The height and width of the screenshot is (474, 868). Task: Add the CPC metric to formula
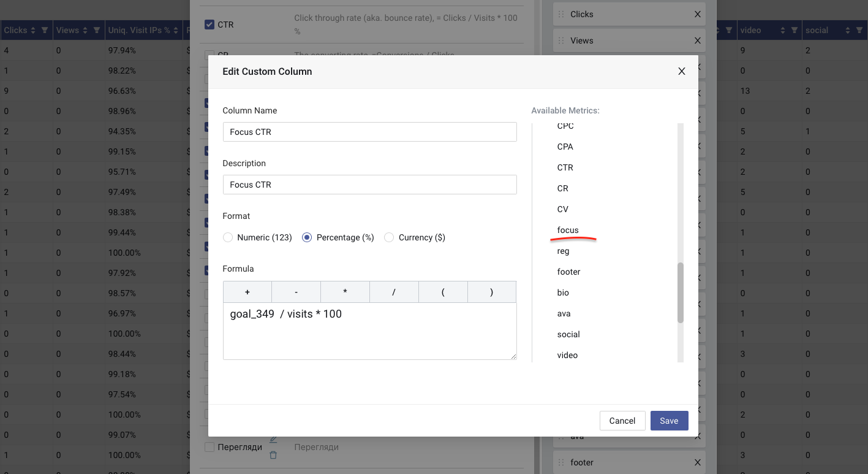click(565, 126)
